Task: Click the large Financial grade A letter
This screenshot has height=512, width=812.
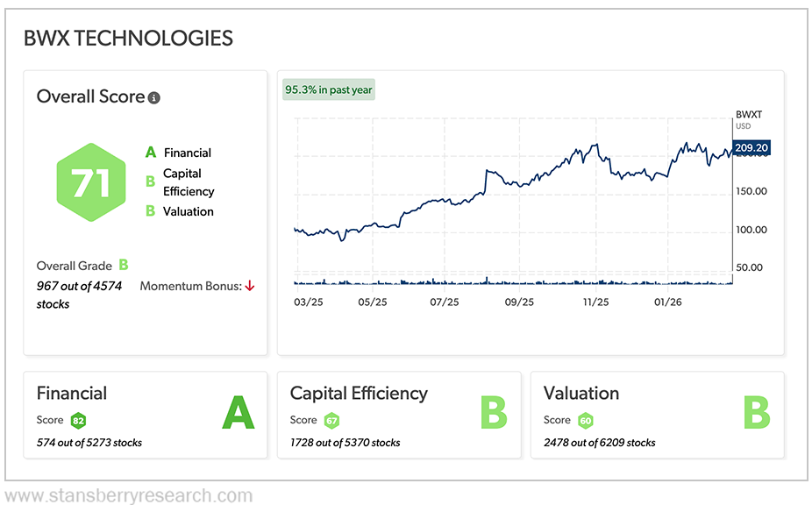Action: [x=238, y=412]
